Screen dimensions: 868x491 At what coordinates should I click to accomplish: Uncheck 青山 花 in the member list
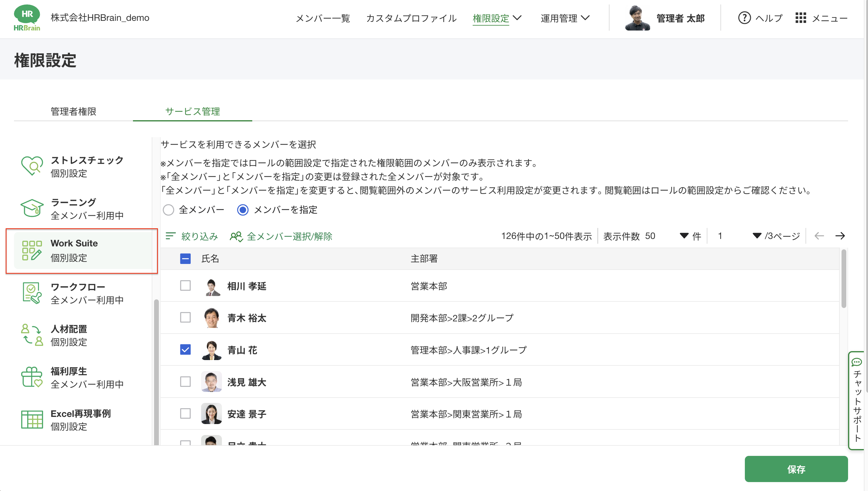tap(185, 350)
